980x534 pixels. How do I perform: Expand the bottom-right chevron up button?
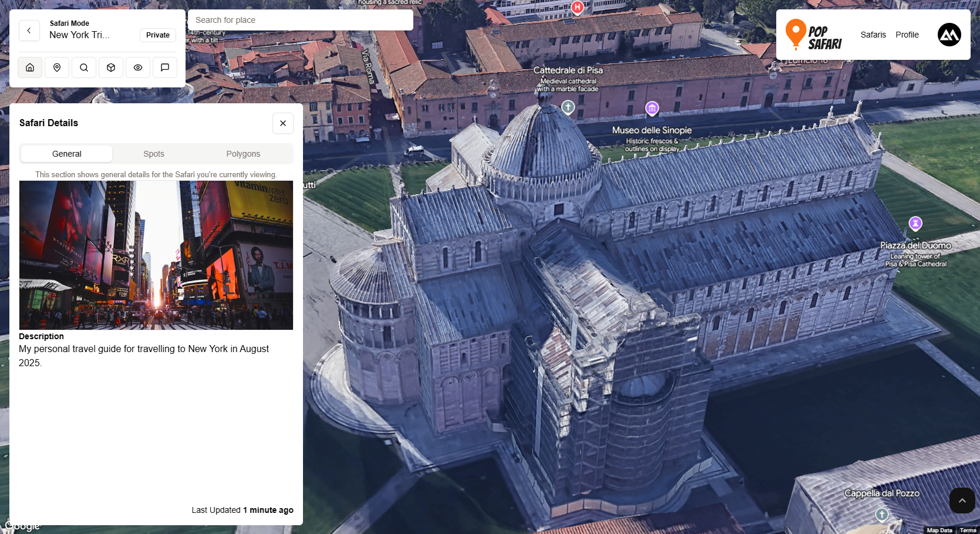click(962, 501)
